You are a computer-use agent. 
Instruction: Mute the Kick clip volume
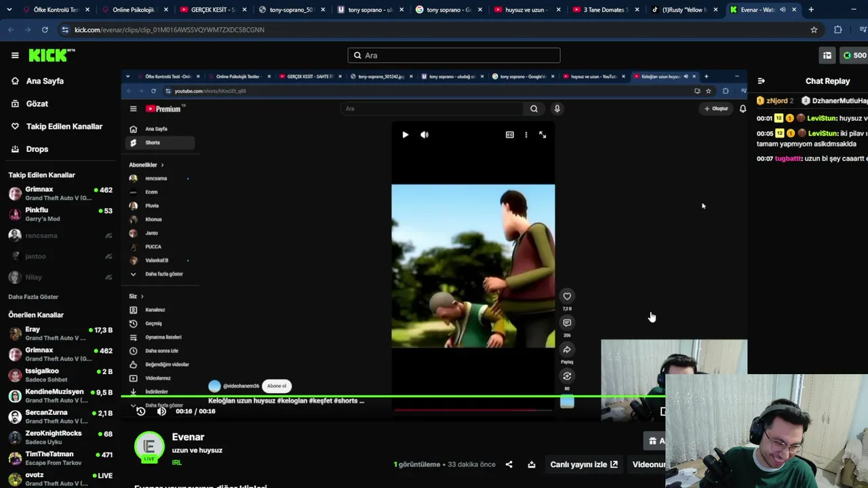click(161, 411)
